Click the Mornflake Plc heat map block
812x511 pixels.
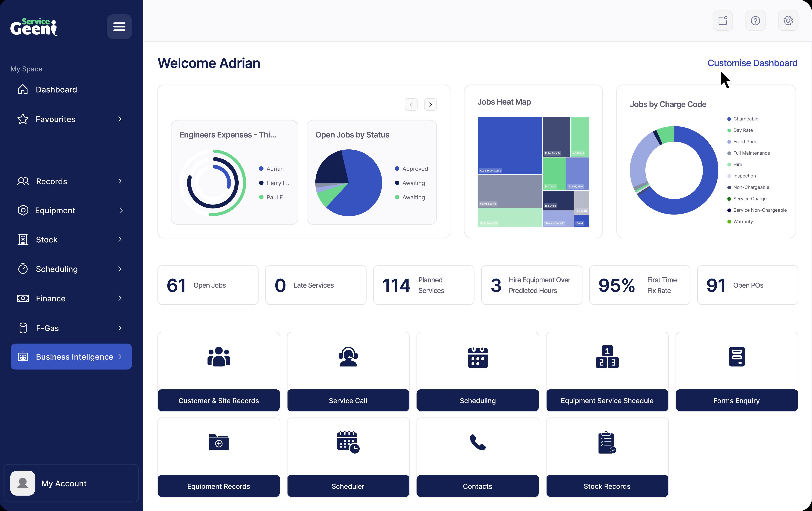pos(510,191)
